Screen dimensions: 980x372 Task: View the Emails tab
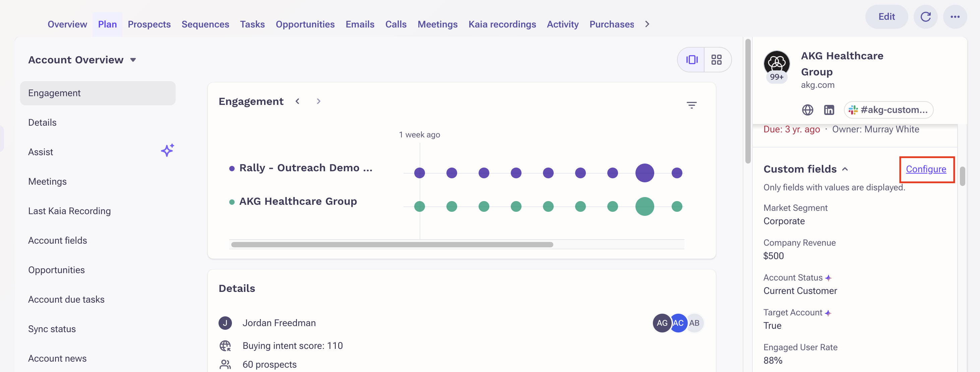pos(360,24)
